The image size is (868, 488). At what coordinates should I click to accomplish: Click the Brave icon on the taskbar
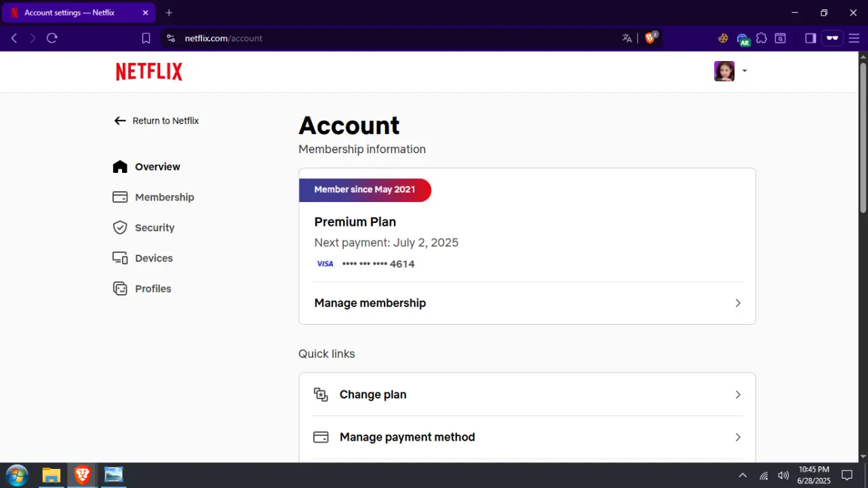point(83,475)
